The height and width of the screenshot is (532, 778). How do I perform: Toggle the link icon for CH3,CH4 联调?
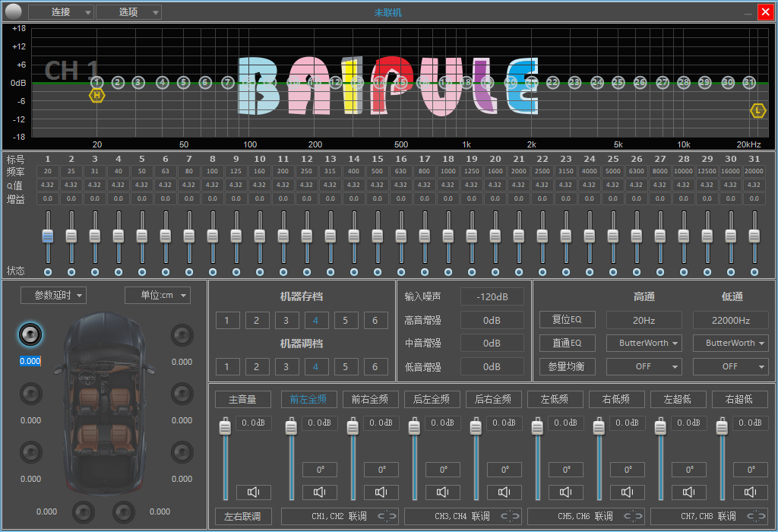510,516
